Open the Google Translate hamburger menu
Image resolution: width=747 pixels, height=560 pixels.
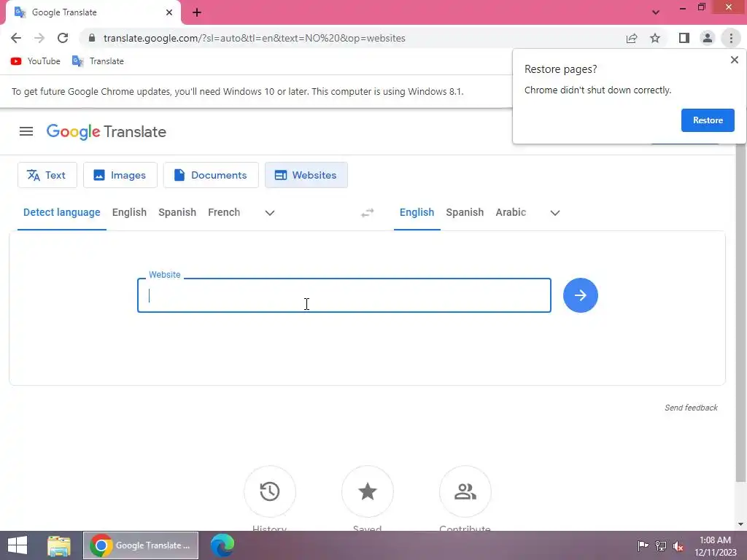tap(26, 131)
